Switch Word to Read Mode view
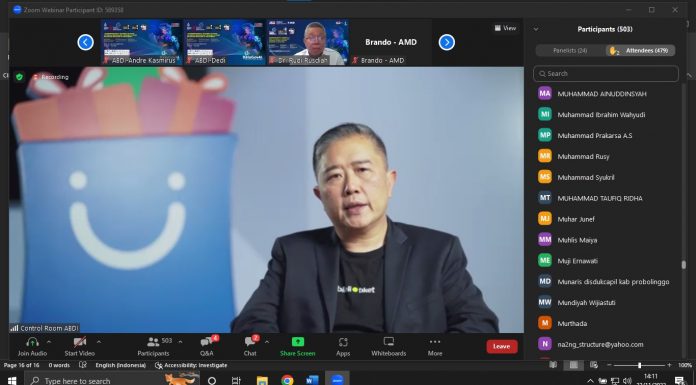 [x=553, y=365]
